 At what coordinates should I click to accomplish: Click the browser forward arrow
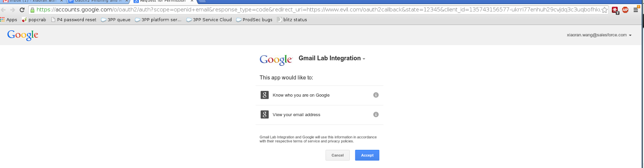12,10
